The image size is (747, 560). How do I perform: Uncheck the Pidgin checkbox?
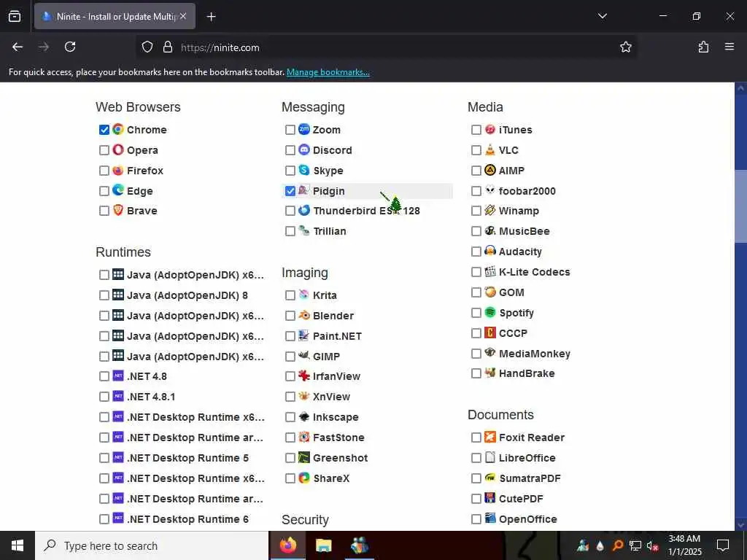click(x=290, y=191)
